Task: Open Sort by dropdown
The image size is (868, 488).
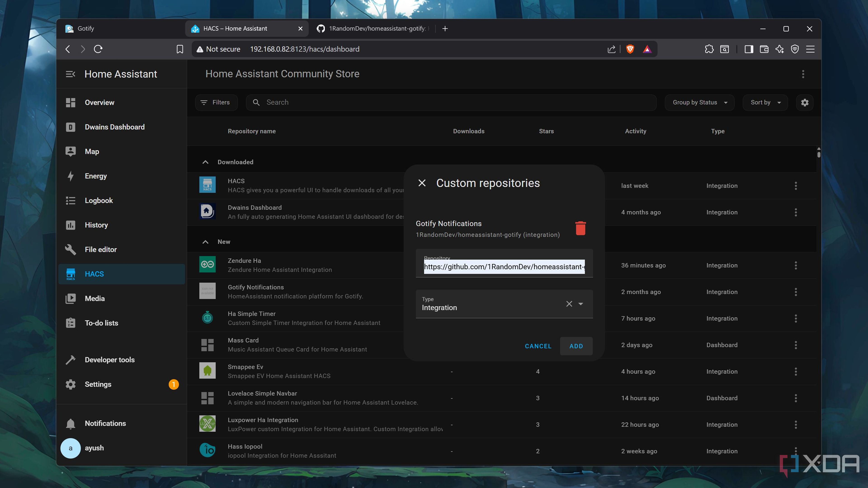Action: click(x=765, y=102)
